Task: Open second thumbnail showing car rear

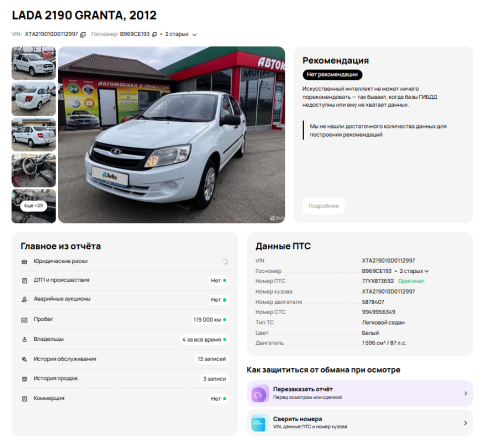Action: [x=34, y=99]
